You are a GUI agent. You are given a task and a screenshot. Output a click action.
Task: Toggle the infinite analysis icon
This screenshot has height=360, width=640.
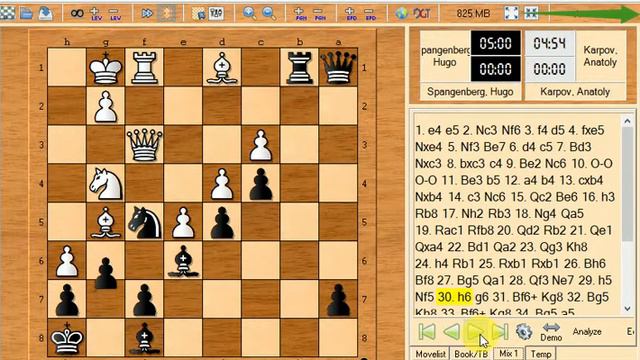pos(77,13)
